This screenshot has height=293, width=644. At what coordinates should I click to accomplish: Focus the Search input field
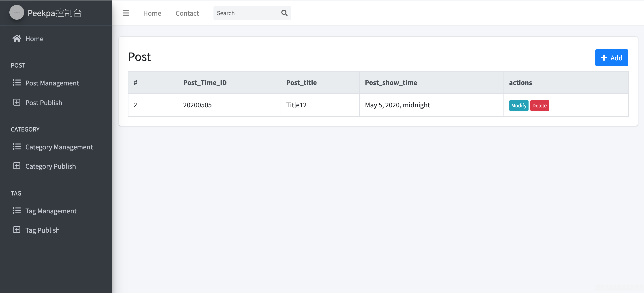coord(246,13)
